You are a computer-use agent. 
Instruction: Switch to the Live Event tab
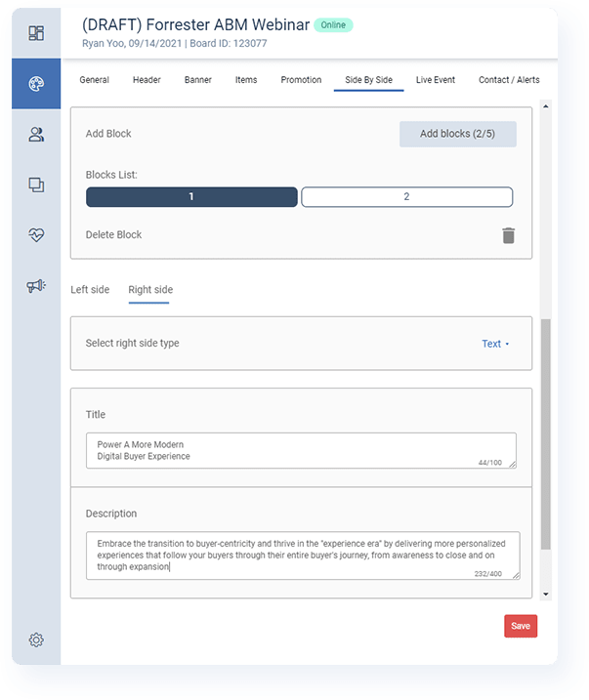435,80
